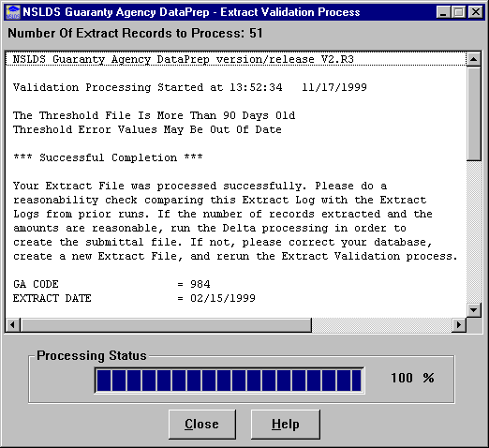Click the line starting 'reasonability check comparing'
The height and width of the screenshot is (448, 489).
[x=219, y=200]
